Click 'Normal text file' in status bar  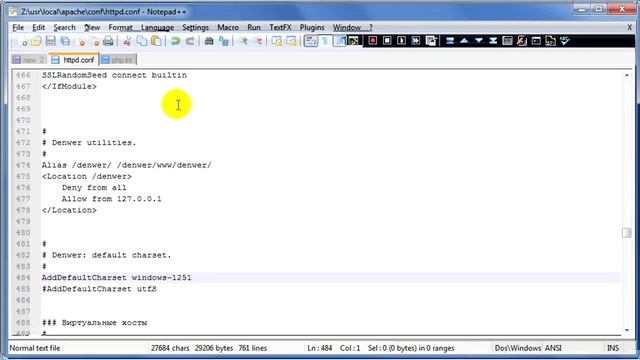(35, 348)
